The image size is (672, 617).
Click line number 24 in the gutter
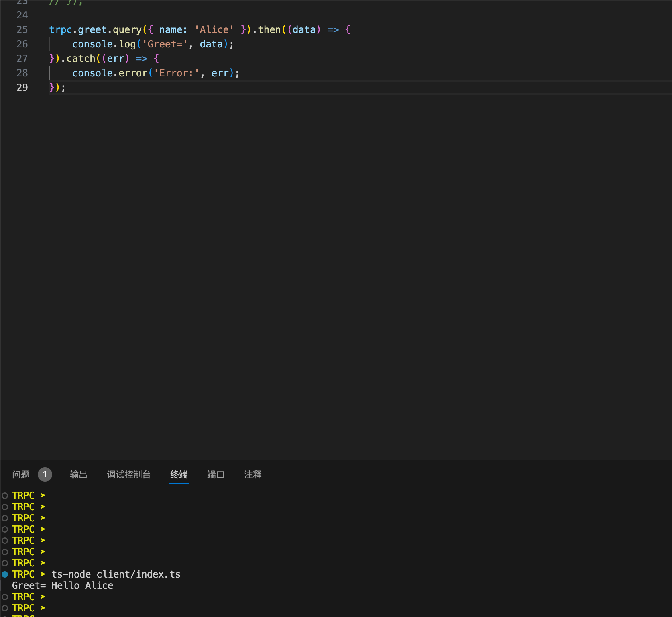coord(22,15)
